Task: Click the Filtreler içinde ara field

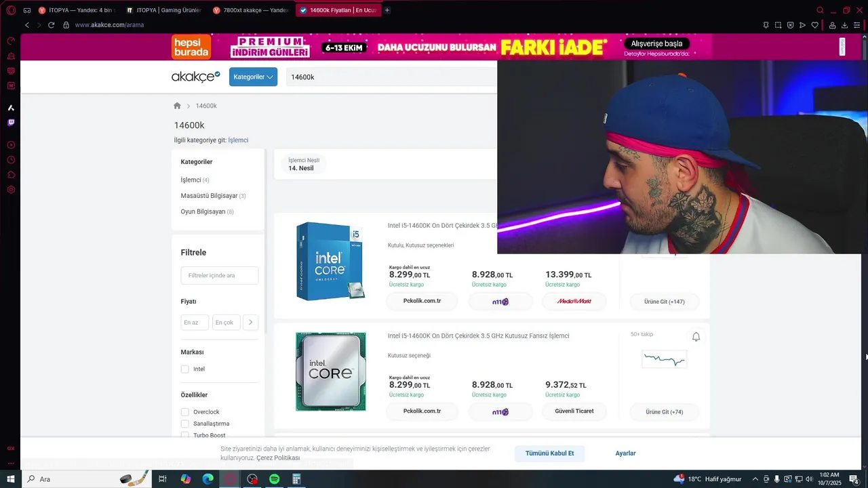Action: click(219, 275)
